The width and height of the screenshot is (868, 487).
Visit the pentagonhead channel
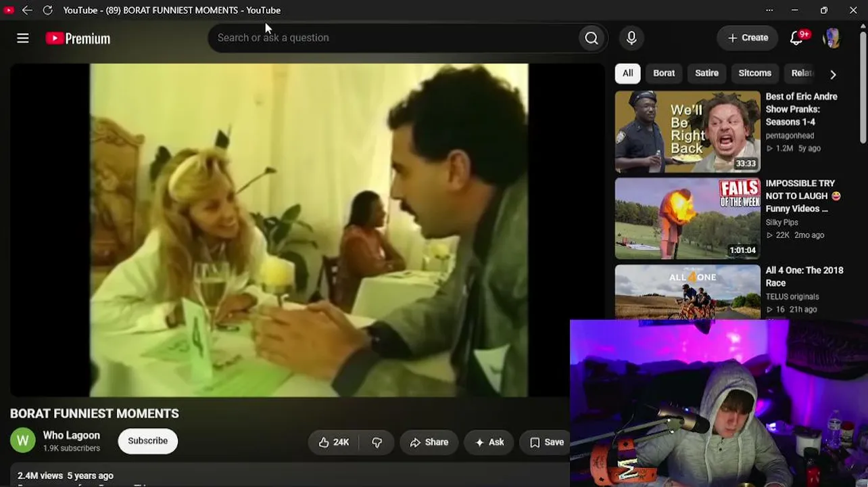tap(790, 135)
